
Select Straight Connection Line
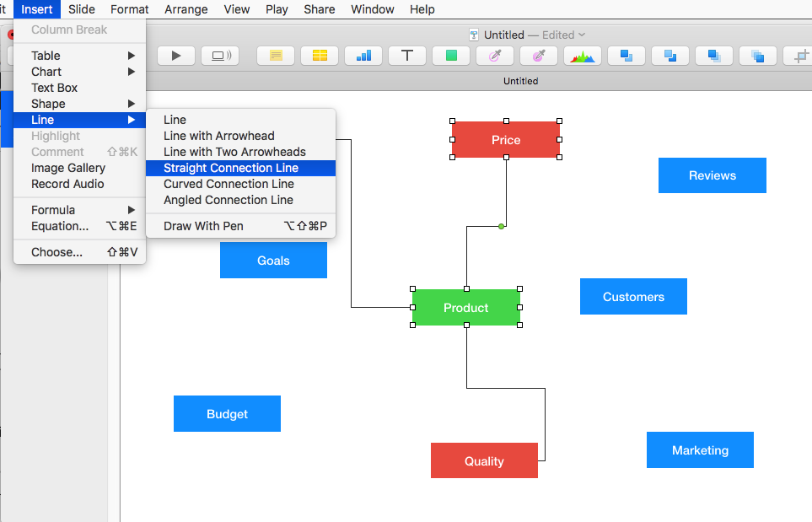pyautogui.click(x=241, y=168)
